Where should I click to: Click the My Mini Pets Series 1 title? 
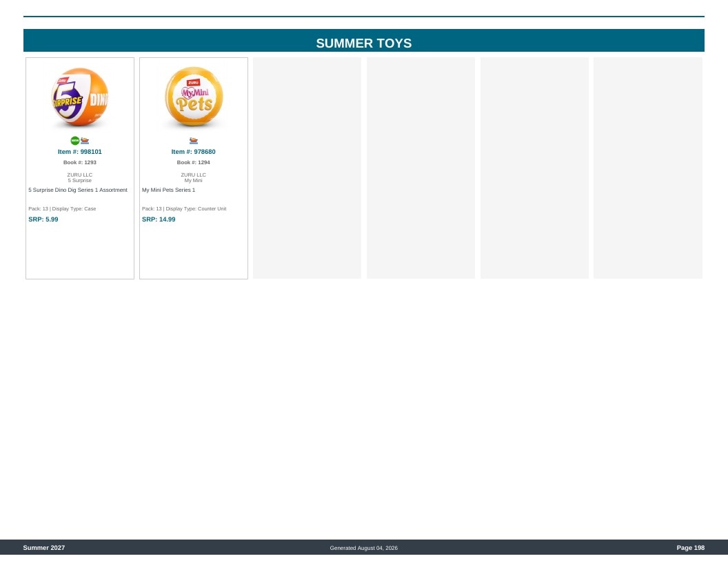tap(168, 190)
